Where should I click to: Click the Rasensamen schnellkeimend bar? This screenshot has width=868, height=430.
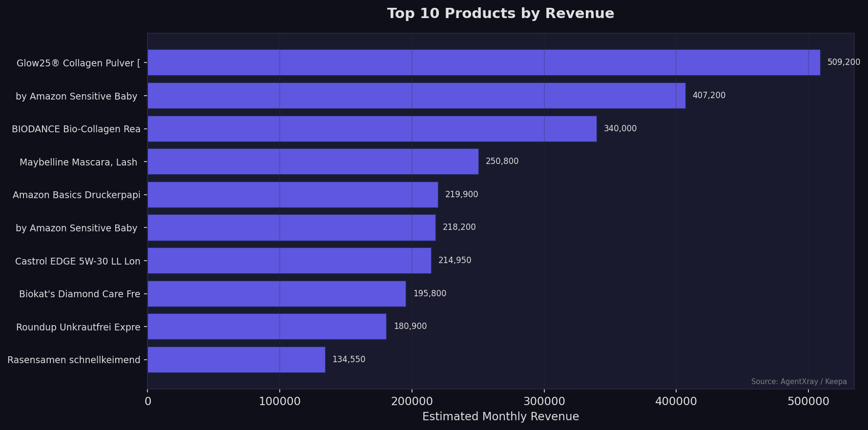236,360
